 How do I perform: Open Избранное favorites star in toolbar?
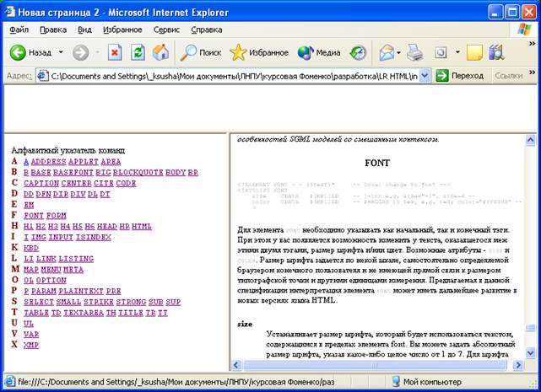259,52
